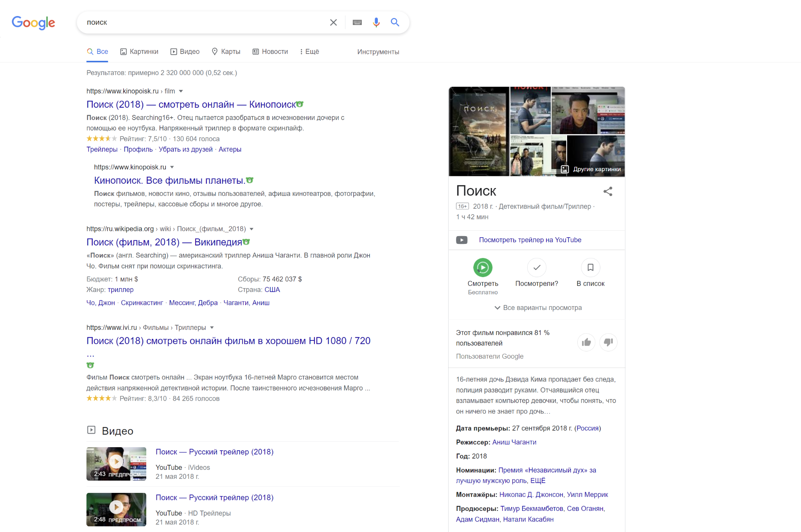Share the Поиск knowledge panel
This screenshot has width=801, height=532.
(x=608, y=191)
